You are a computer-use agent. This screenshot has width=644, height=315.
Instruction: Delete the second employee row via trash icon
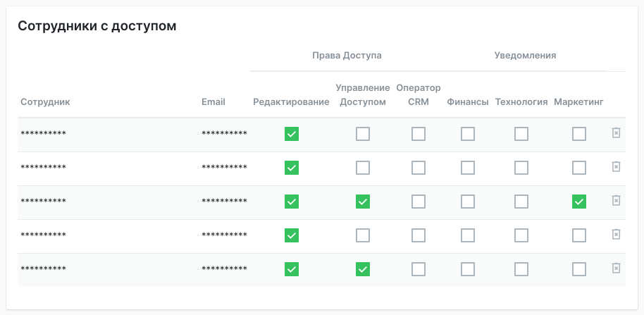616,167
